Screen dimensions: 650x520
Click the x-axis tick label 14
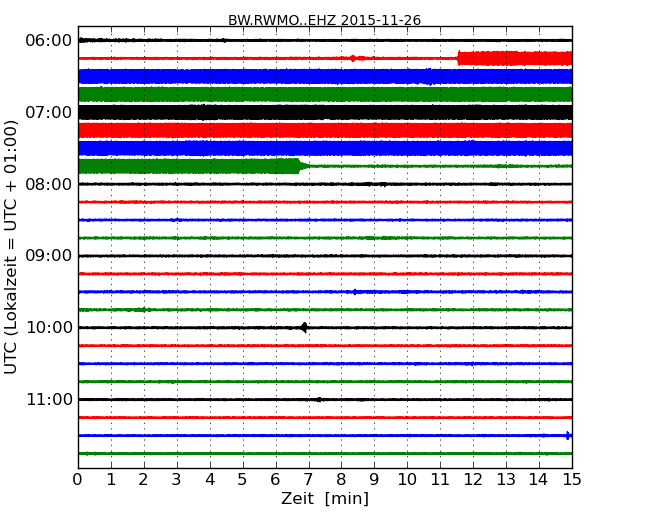pyautogui.click(x=539, y=480)
